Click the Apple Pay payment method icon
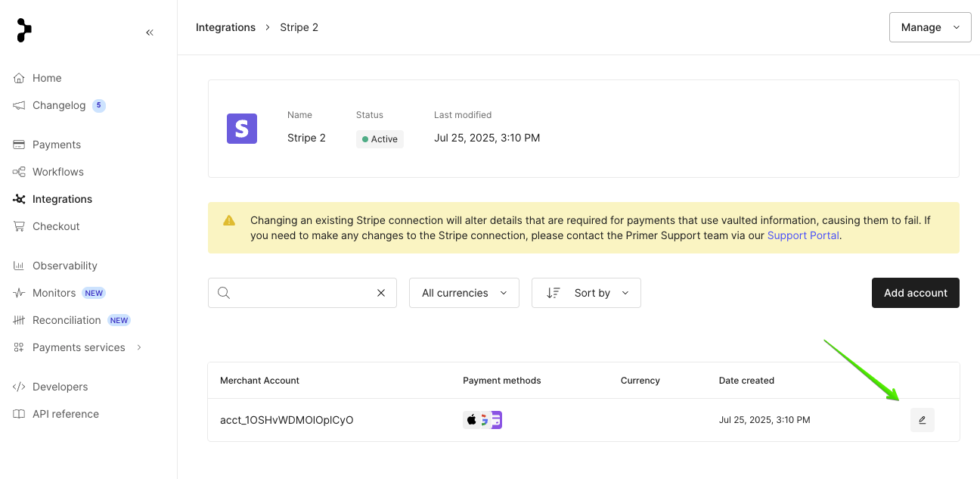The image size is (980, 479). click(471, 420)
